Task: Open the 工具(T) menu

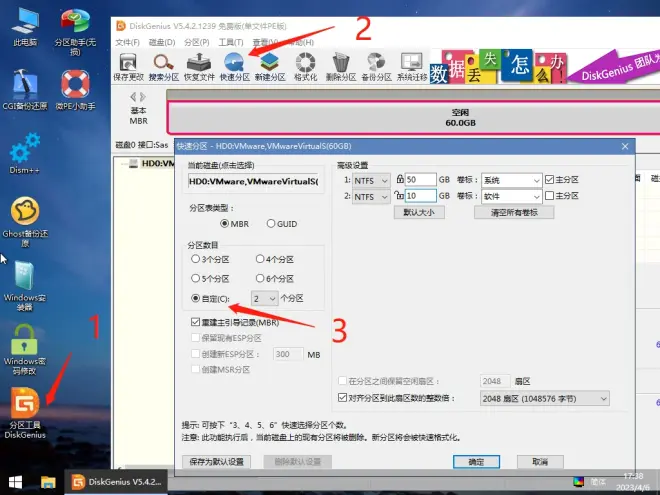Action: pos(231,43)
